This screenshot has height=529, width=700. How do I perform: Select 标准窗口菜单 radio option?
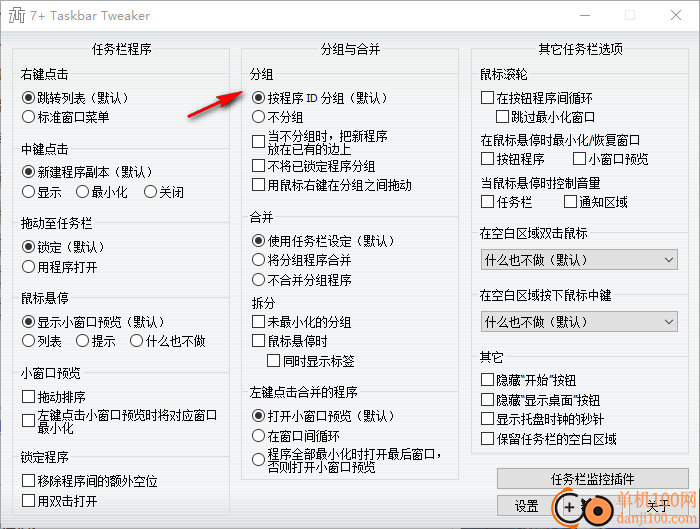[x=28, y=117]
